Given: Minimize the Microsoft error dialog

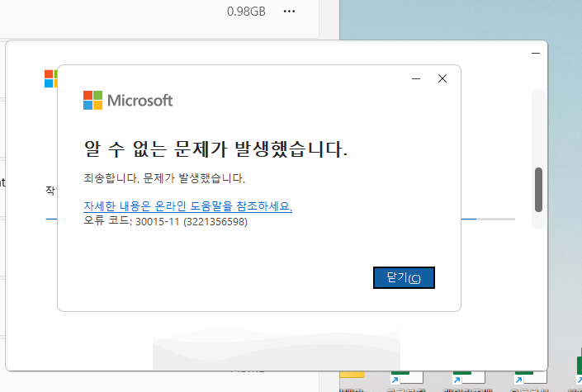Looking at the screenshot, I should click(416, 78).
